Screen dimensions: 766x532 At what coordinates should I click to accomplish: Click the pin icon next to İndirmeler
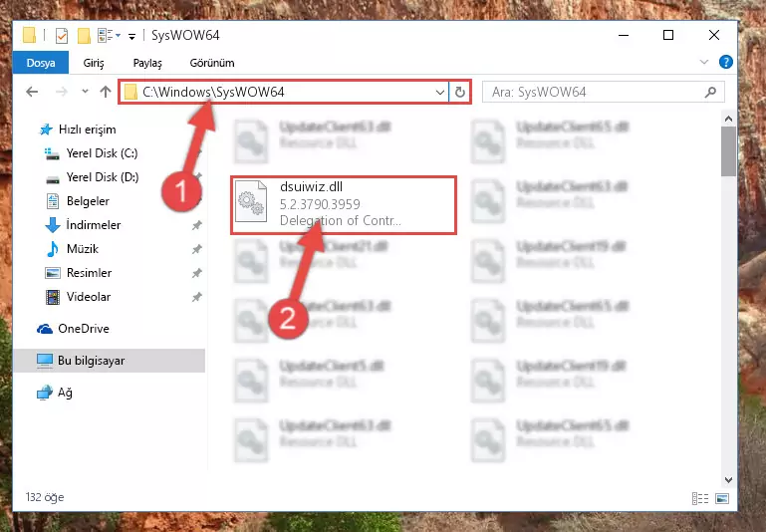(x=196, y=225)
